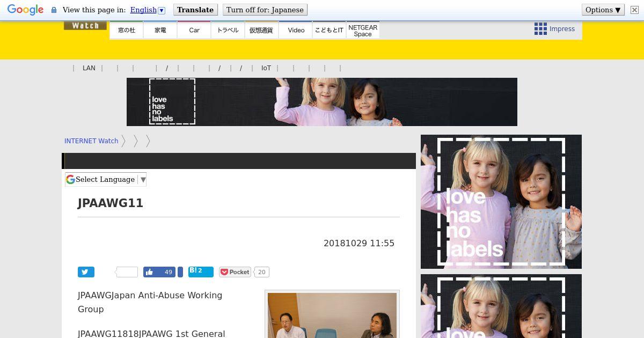Open the sidebar love has no labels ad
Viewport: 644px width, 338px height.
click(x=501, y=202)
